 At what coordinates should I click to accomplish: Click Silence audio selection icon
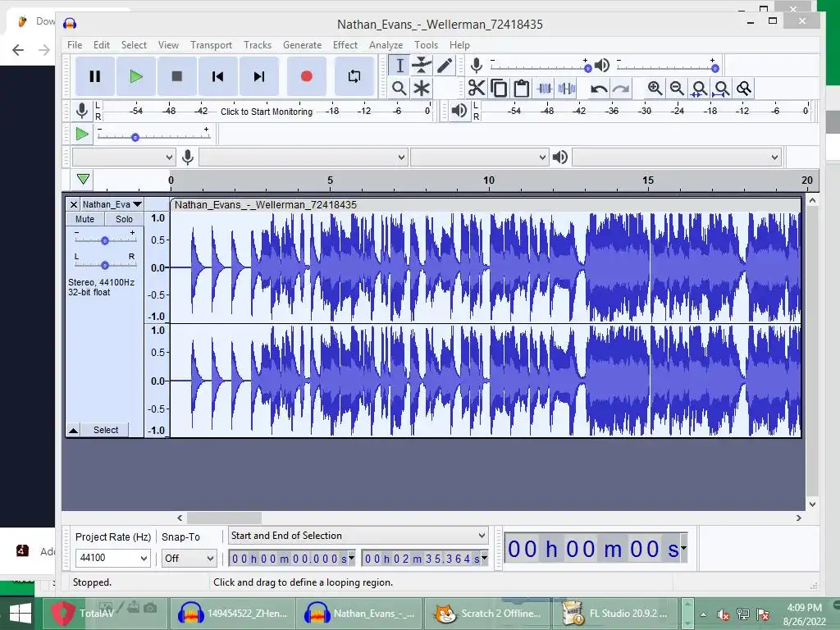(x=567, y=88)
